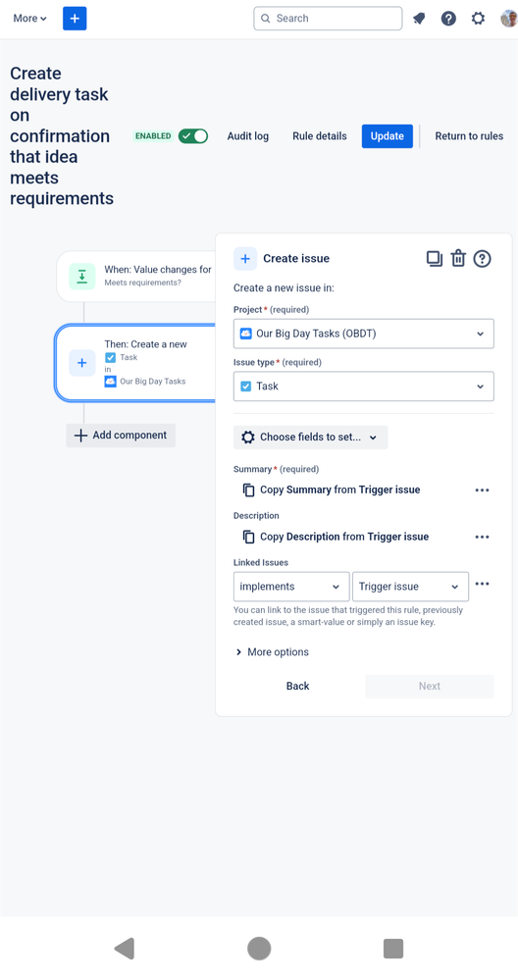
Task: Open Rule details
Action: point(319,135)
